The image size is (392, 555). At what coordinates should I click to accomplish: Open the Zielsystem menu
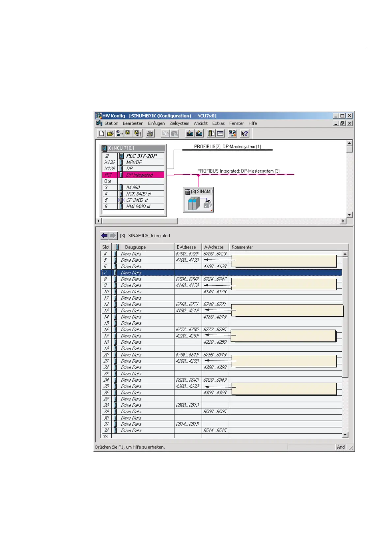click(x=179, y=123)
